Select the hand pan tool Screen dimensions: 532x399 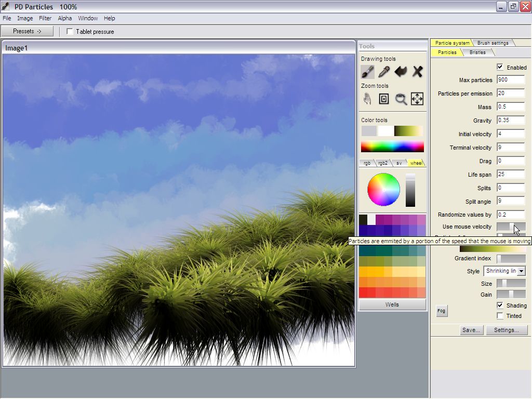pyautogui.click(x=367, y=99)
